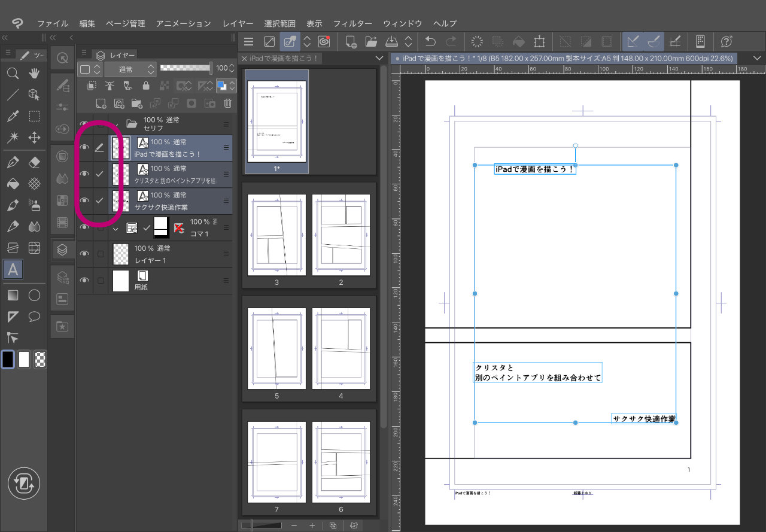Check the box beside レイヤー1 layer

coord(101,254)
